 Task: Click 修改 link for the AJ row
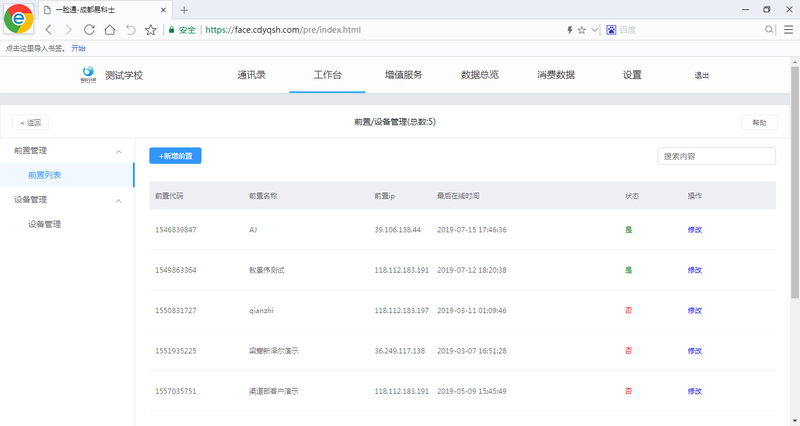[x=695, y=230]
